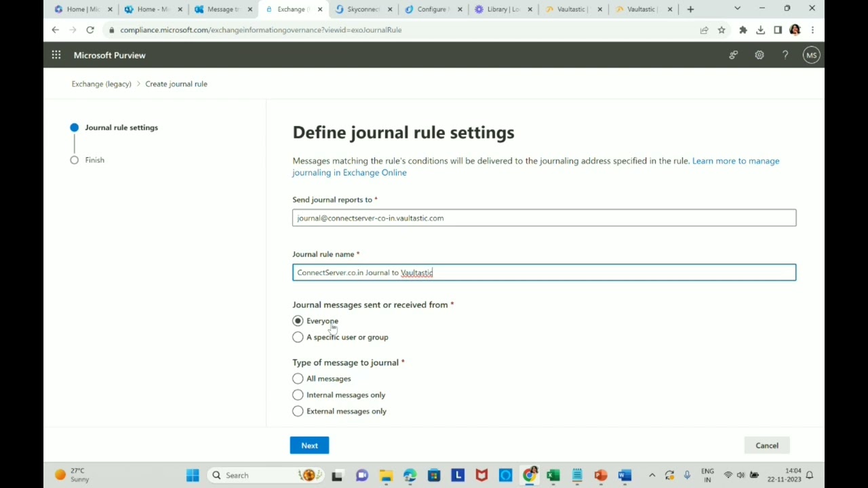Open Task View from the taskbar
This screenshot has height=488, width=868.
coord(337,475)
